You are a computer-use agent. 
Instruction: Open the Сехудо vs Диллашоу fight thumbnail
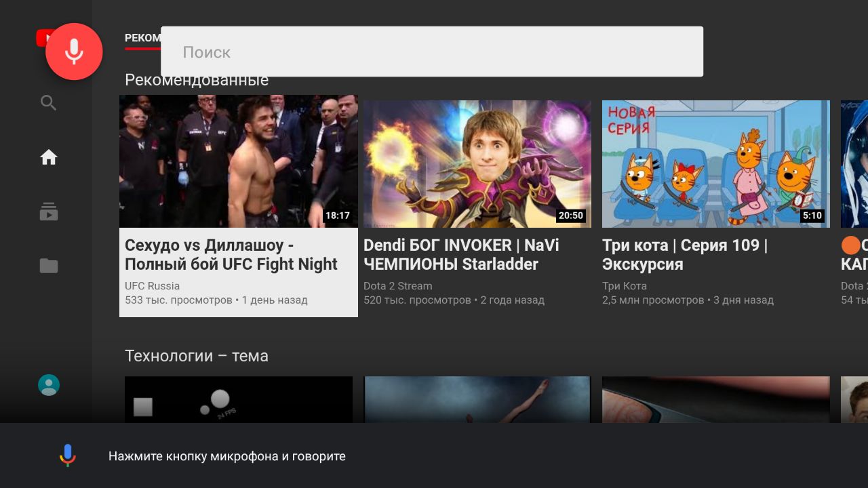pos(239,161)
